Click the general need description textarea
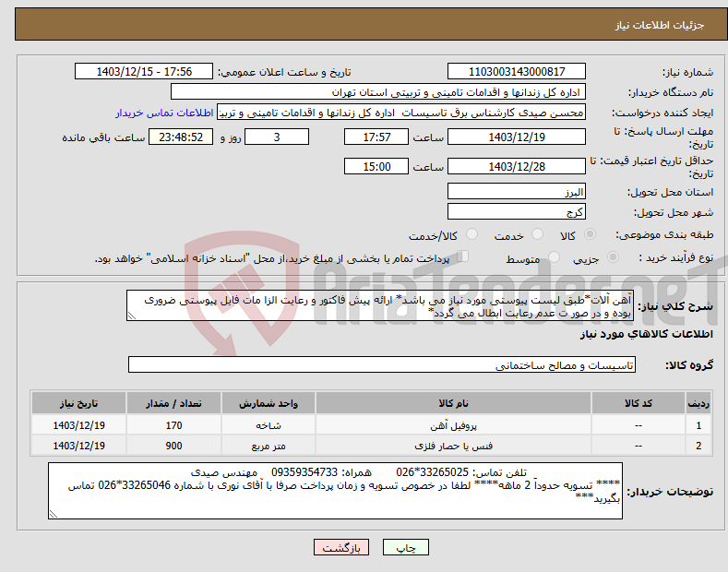 tap(380, 305)
